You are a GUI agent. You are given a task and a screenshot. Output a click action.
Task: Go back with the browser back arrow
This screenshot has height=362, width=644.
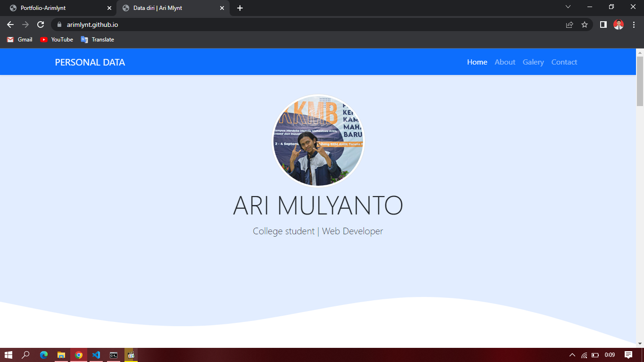pyautogui.click(x=10, y=25)
